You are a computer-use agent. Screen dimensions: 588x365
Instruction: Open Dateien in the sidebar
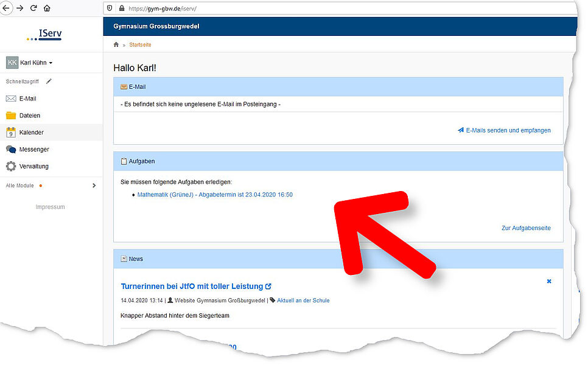coord(29,116)
